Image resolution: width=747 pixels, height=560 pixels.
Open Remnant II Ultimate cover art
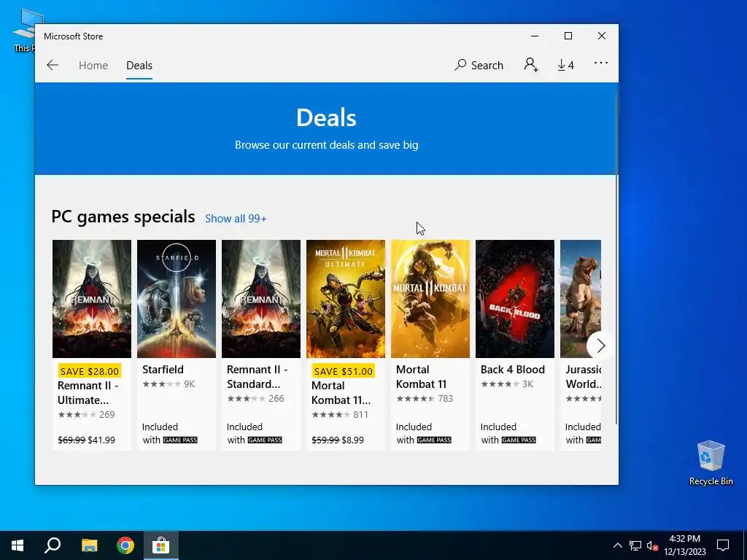tap(92, 298)
